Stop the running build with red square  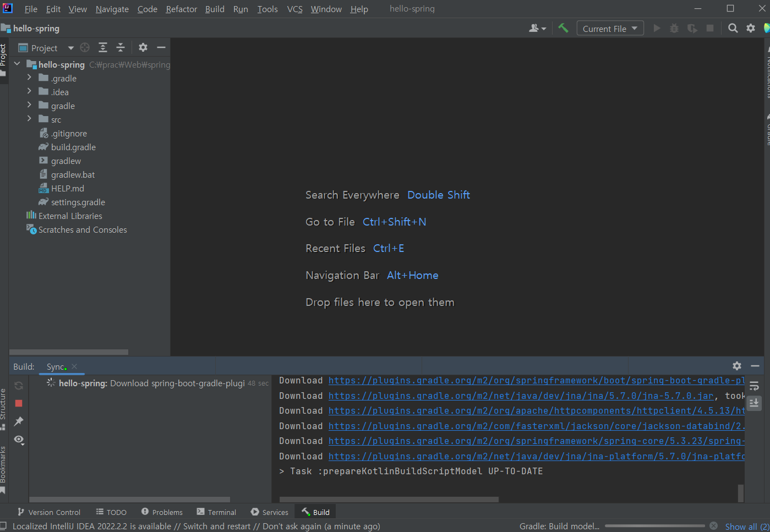19,403
